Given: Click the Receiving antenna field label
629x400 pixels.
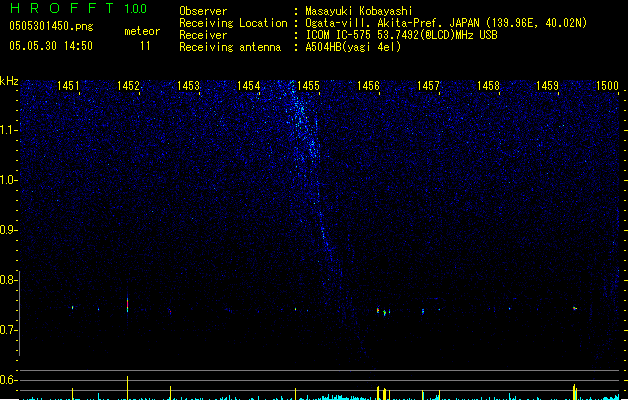Looking at the screenshot, I should [230, 47].
